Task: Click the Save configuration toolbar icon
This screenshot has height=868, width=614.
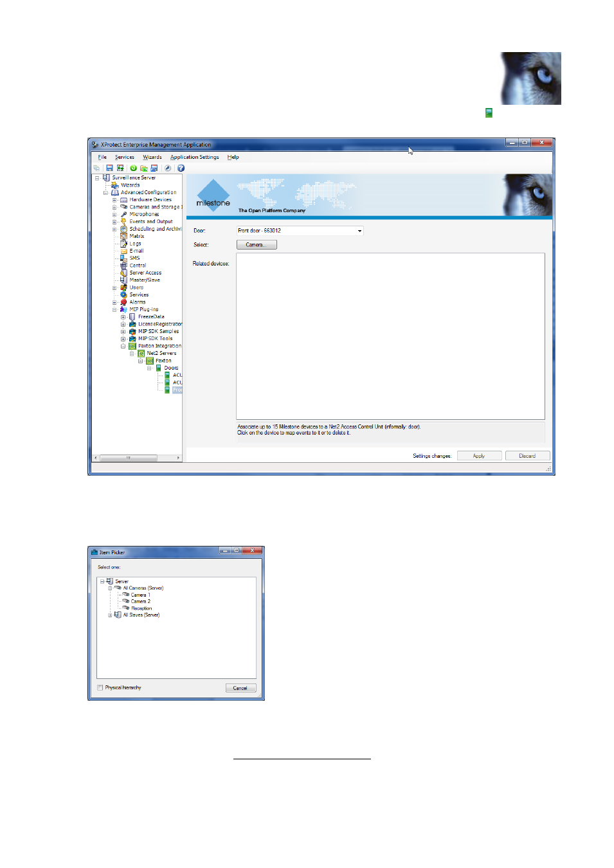Action: point(109,168)
